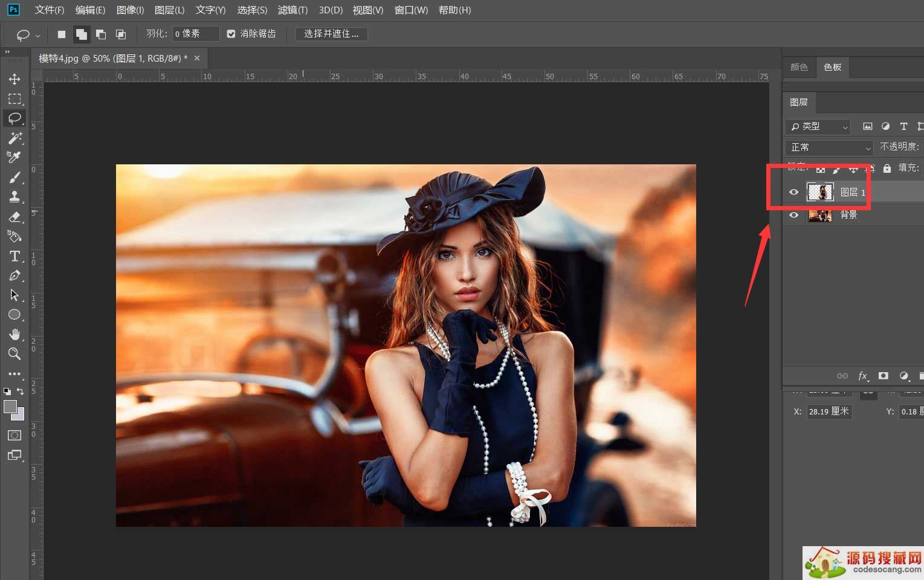Click the foreground color swatch
Screen dimensions: 924x580
point(10,407)
